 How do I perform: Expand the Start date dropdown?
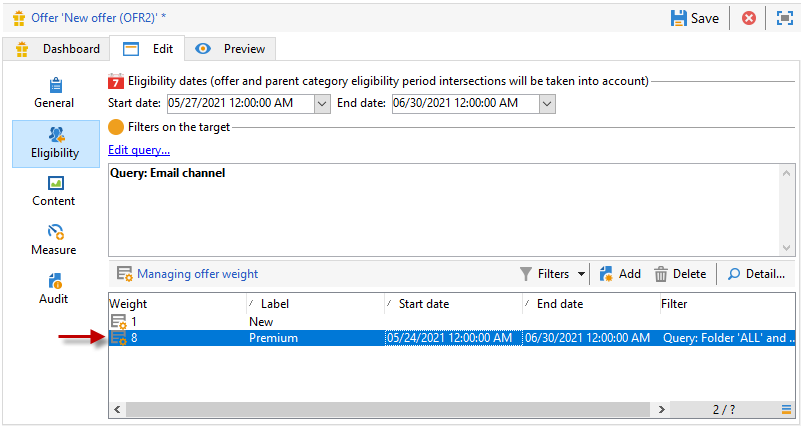point(322,102)
